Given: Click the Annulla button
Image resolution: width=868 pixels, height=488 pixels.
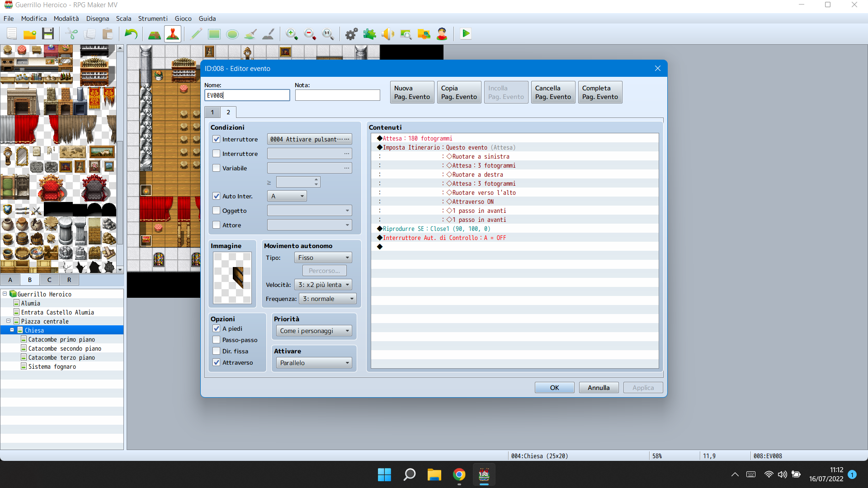Looking at the screenshot, I should click(x=599, y=388).
